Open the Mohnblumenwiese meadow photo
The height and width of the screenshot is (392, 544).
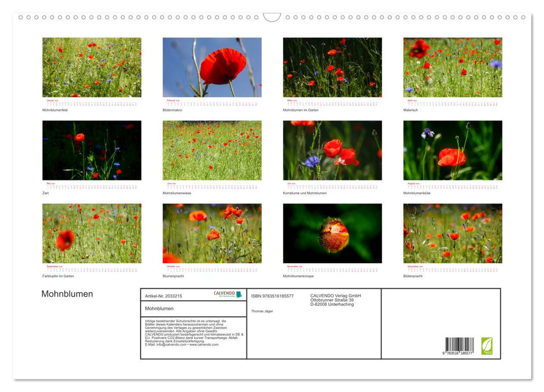(212, 150)
